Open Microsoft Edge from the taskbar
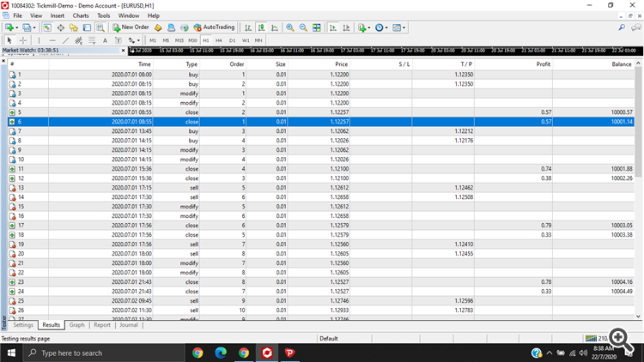Screen dimensions: 644x362 tap(221, 353)
